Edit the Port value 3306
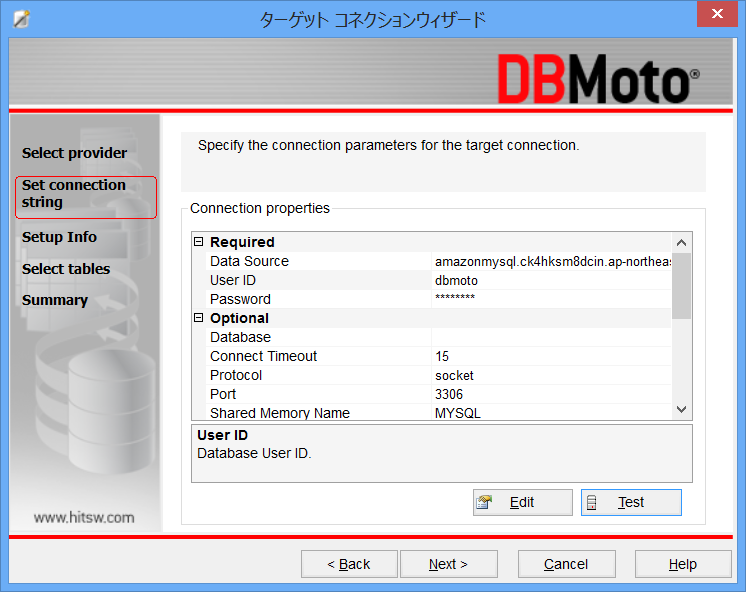746x592 pixels. pyautogui.click(x=551, y=395)
